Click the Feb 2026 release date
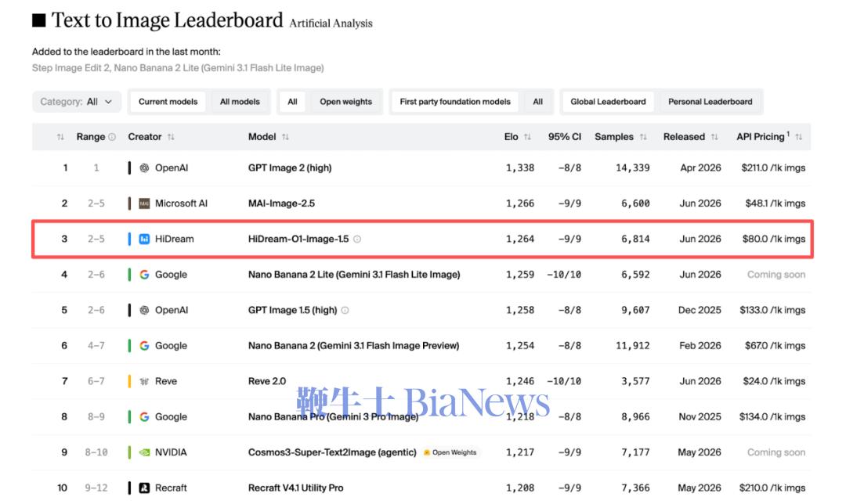 (700, 346)
